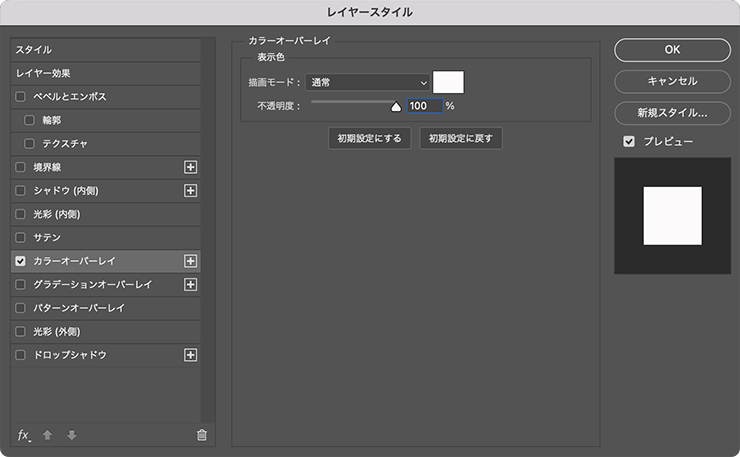This screenshot has width=740, height=457.
Task: Uncheck the カラーオーバーレイ checkbox
Action: point(21,261)
